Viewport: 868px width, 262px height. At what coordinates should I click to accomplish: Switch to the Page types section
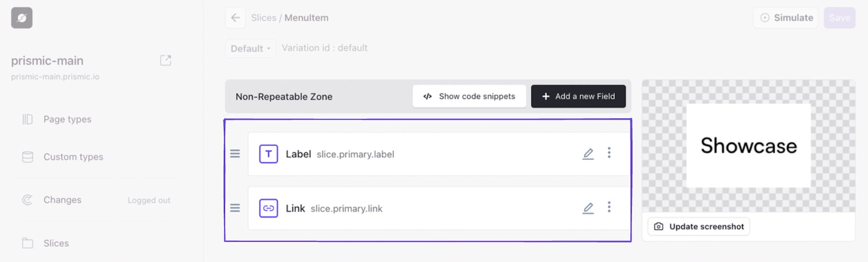pos(66,119)
